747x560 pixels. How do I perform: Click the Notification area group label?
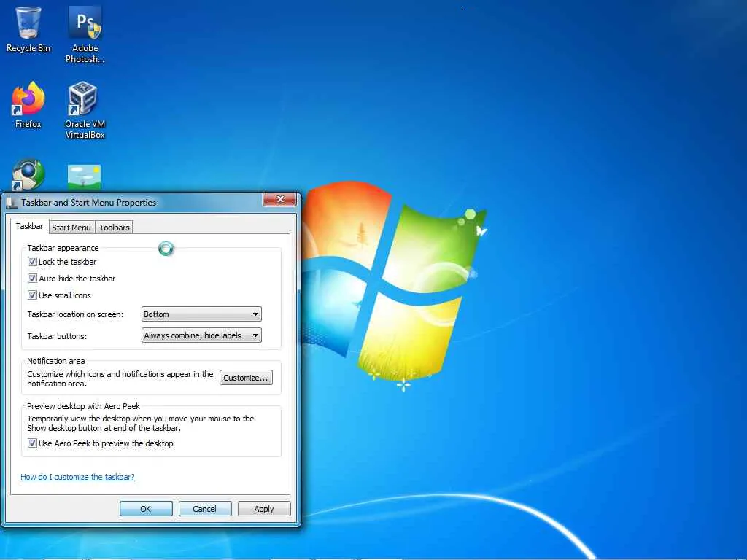click(55, 361)
